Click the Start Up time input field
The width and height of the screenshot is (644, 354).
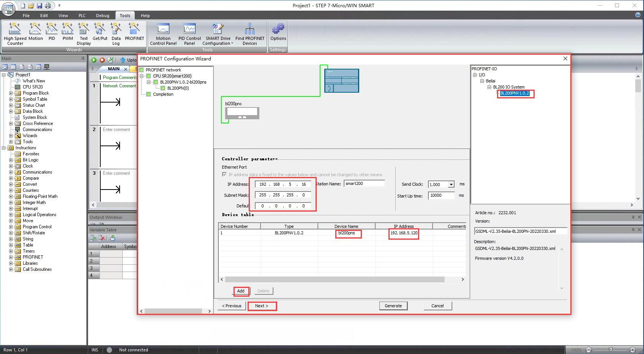pyautogui.click(x=441, y=196)
